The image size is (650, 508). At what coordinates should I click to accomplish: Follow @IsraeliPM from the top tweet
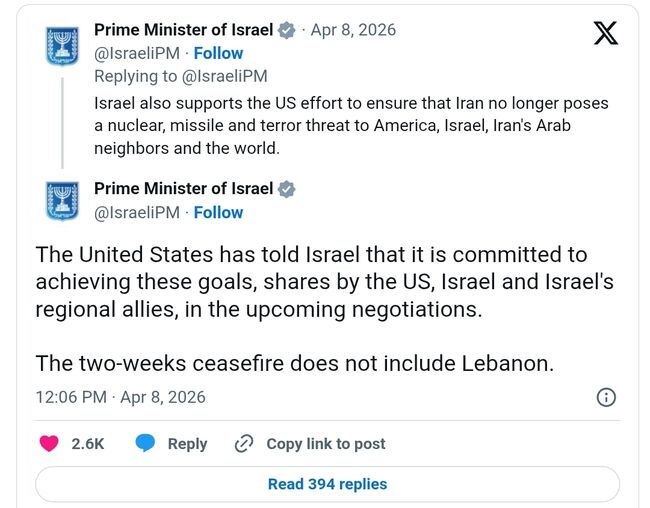click(218, 53)
